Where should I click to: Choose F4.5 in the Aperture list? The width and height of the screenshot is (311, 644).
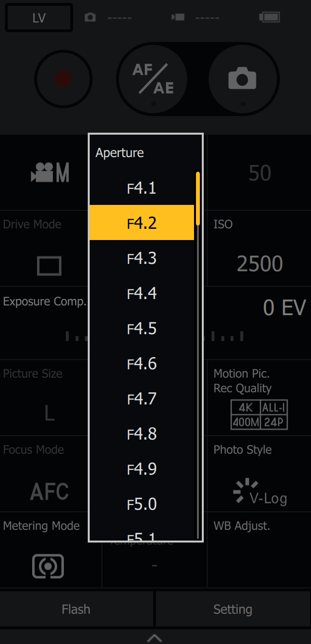[x=142, y=328]
